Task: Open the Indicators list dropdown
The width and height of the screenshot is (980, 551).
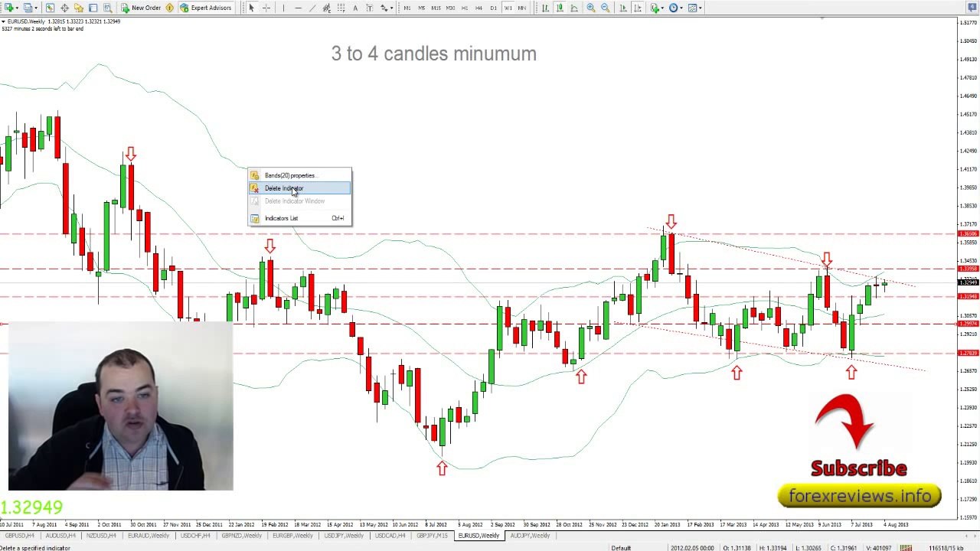Action: click(657, 8)
